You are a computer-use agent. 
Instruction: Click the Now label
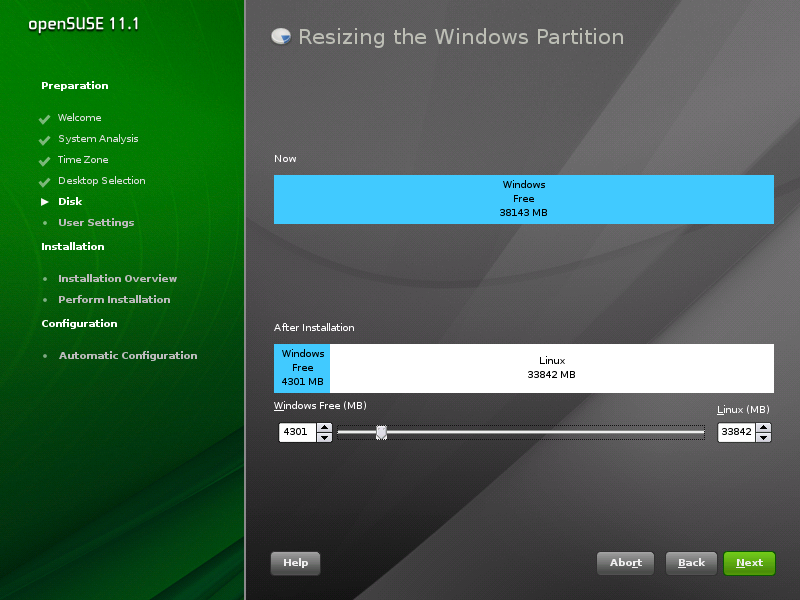(x=285, y=159)
